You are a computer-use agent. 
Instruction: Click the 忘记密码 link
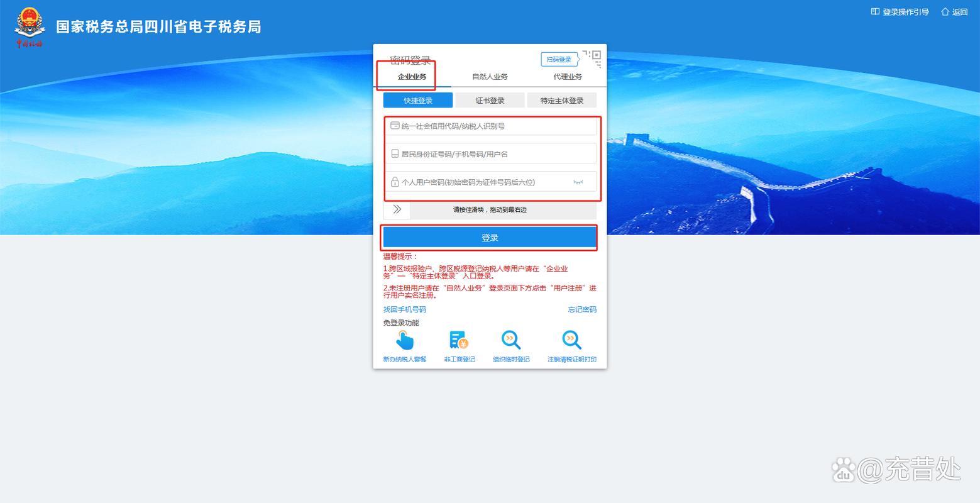pos(581,309)
